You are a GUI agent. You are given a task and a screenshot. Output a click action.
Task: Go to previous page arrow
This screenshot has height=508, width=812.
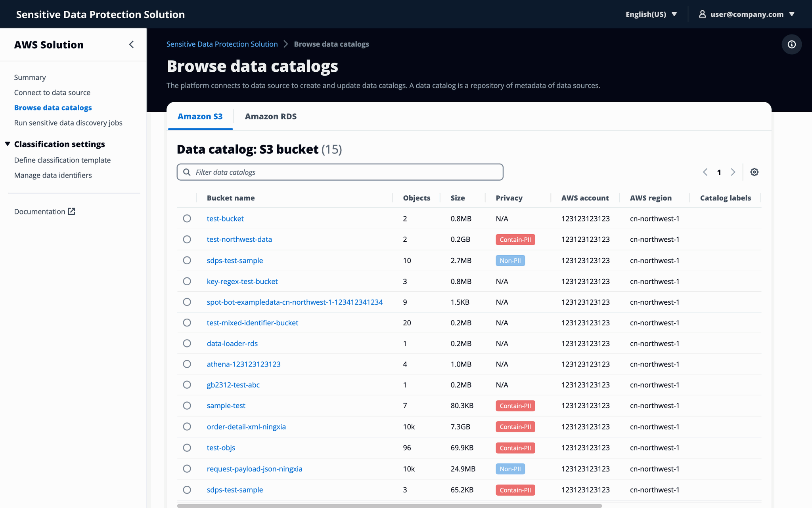click(705, 172)
